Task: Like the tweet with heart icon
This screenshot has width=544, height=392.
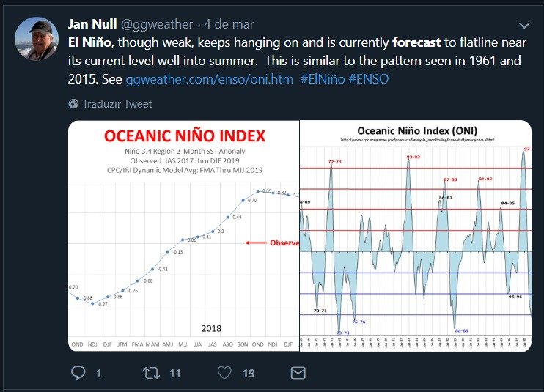Action: tap(224, 373)
